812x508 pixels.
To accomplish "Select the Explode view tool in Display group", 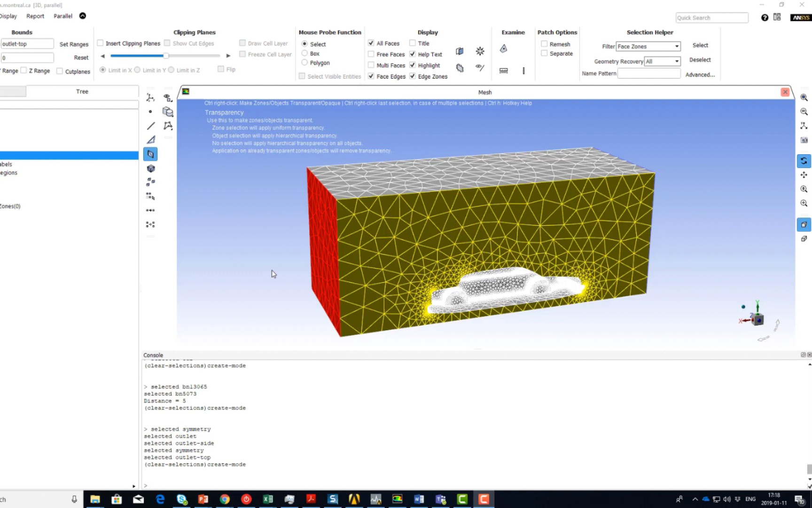I will click(x=480, y=51).
